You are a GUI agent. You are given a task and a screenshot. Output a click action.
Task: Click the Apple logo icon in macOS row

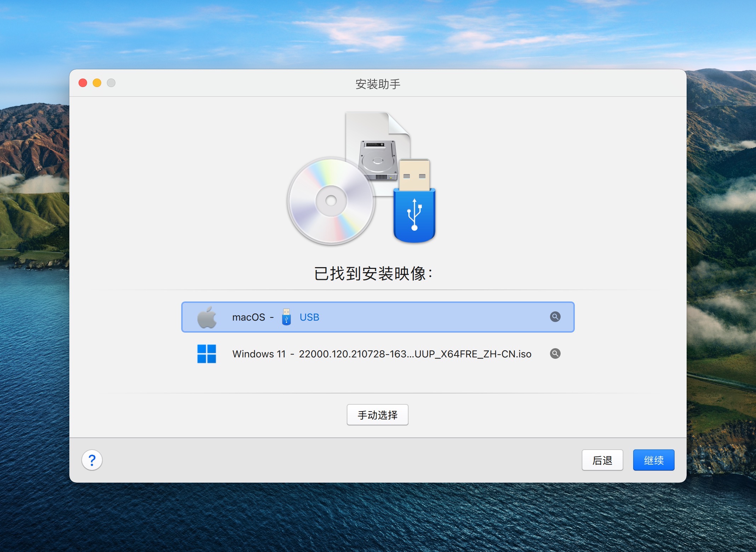pyautogui.click(x=207, y=317)
